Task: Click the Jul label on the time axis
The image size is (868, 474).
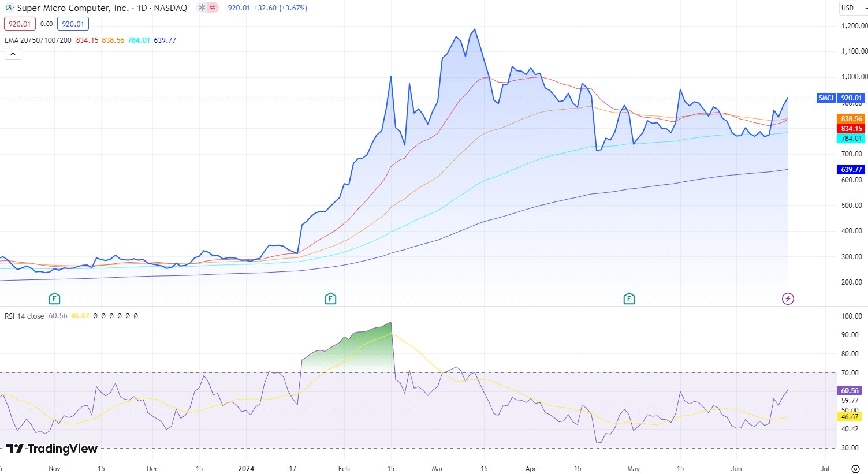Action: pyautogui.click(x=825, y=469)
